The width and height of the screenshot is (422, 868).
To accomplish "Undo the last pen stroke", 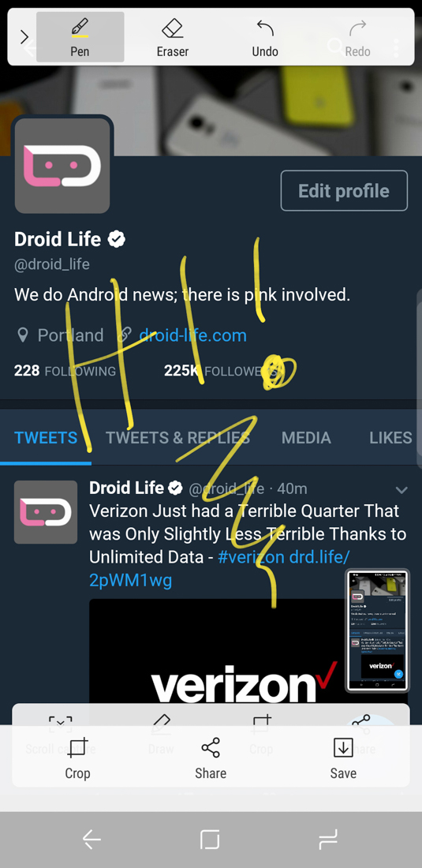I will tap(265, 37).
